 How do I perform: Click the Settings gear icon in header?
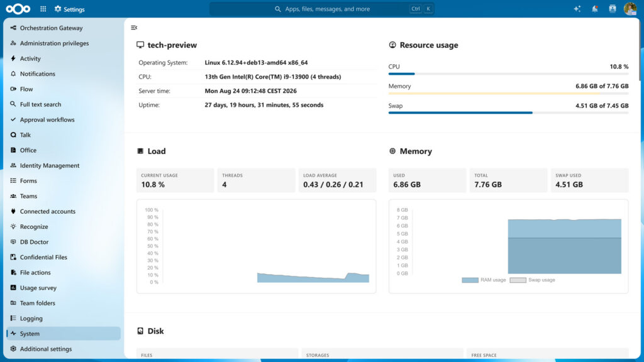click(58, 9)
